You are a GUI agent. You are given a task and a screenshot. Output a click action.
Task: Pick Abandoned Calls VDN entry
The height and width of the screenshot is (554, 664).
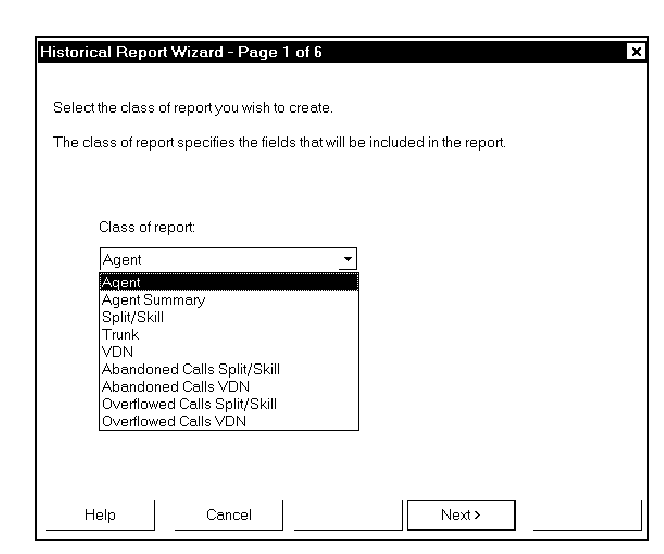pyautogui.click(x=229, y=387)
